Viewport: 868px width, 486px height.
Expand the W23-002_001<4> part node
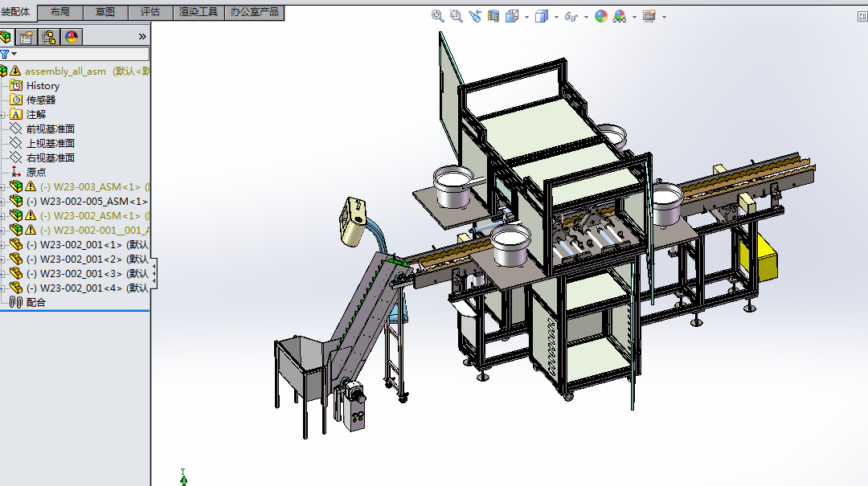click(x=3, y=288)
